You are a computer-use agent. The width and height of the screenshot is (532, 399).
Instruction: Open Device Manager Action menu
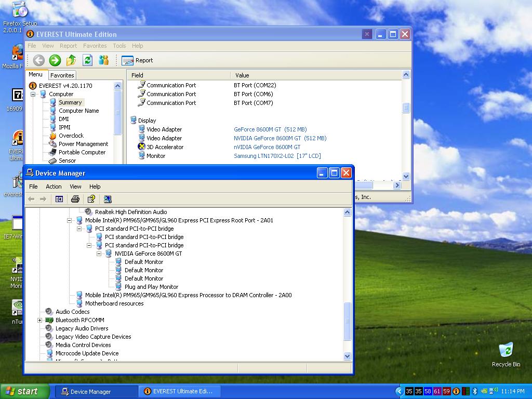pyautogui.click(x=54, y=187)
